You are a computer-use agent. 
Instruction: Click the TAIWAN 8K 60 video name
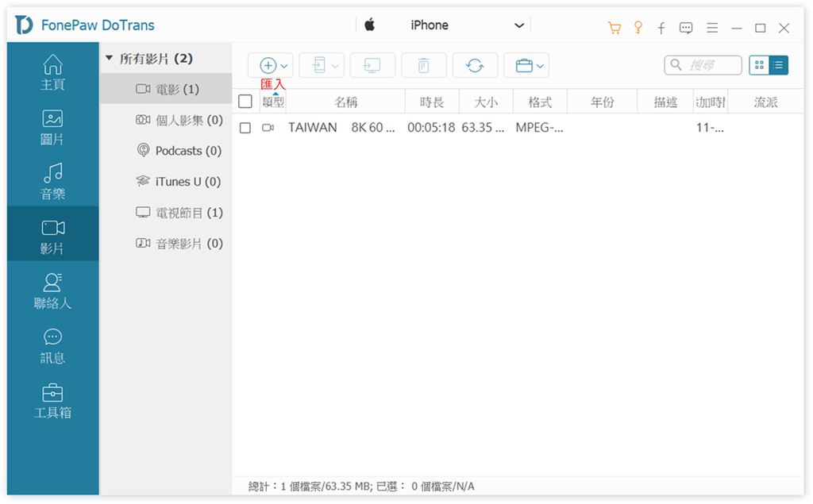(x=341, y=128)
